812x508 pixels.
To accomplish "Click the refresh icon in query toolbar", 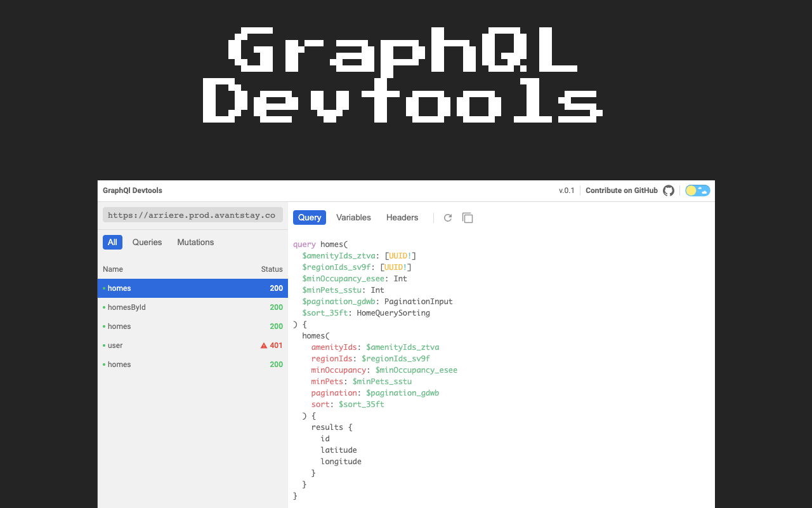I will point(448,218).
